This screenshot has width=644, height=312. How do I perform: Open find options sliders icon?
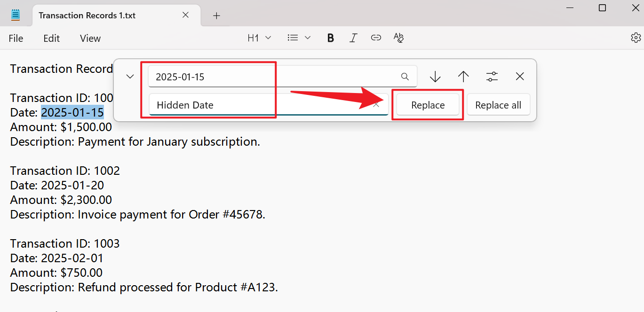pos(492,77)
